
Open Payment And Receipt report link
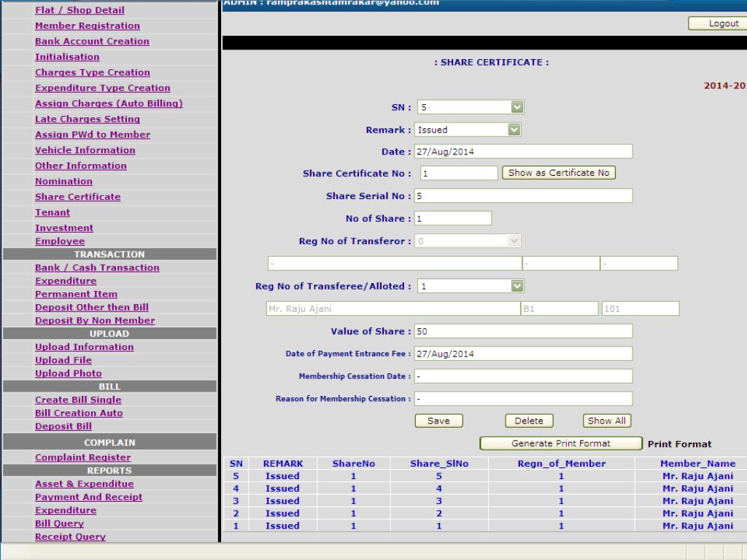pos(88,497)
